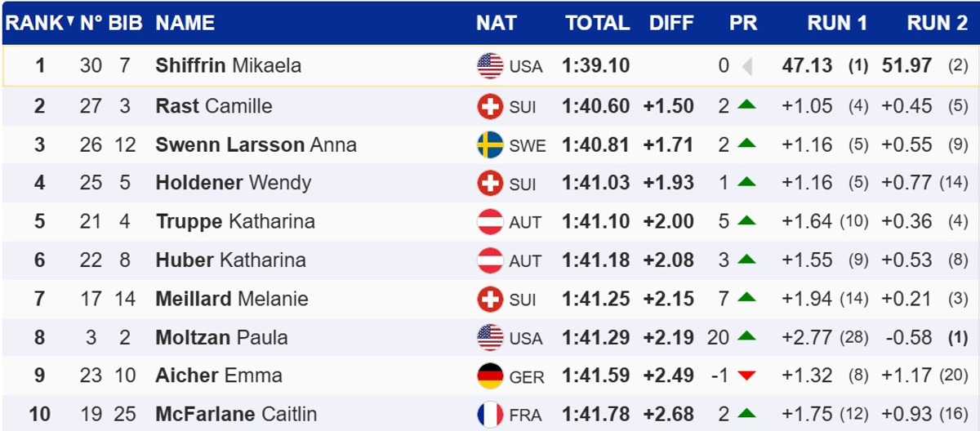The height and width of the screenshot is (431, 980).
Task: Click the German flag next to Aicher Emma
Action: coord(490,375)
